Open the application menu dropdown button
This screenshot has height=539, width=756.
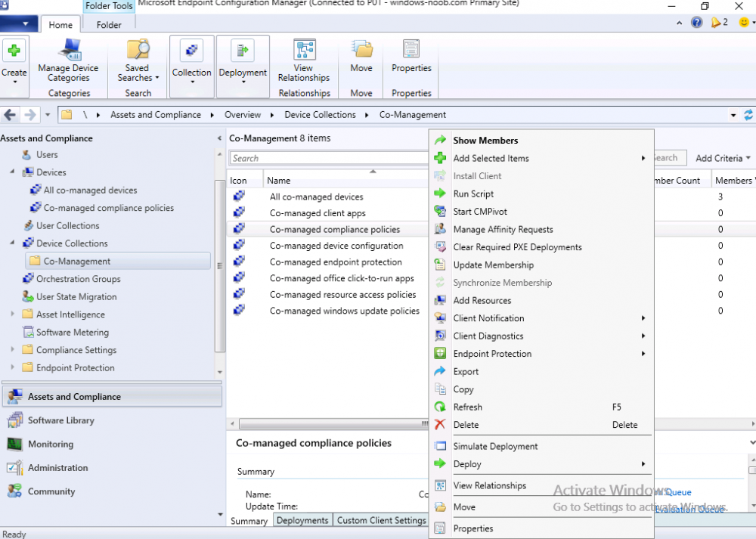[x=18, y=23]
